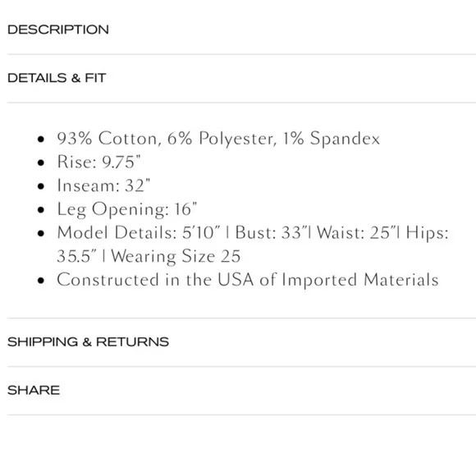Click the Wearing Size 25 text
Screen dimensions: 476x476
point(176,256)
